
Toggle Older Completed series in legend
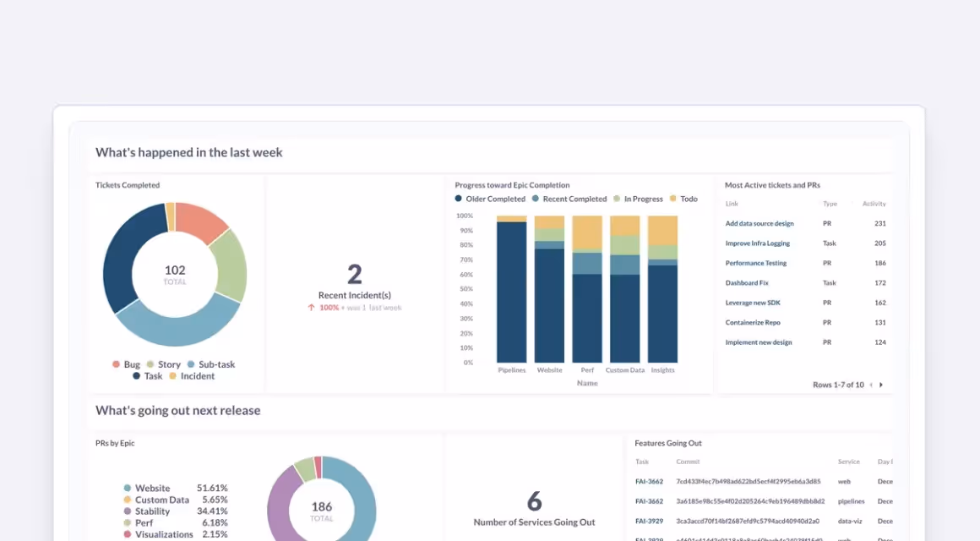tap(491, 199)
